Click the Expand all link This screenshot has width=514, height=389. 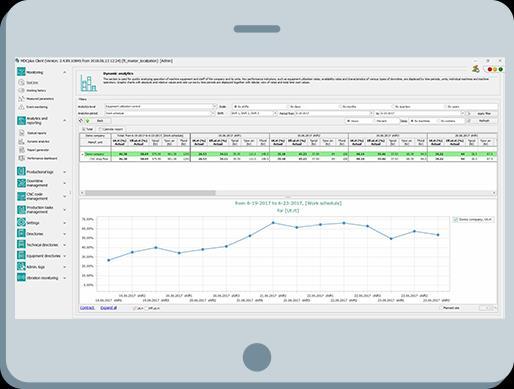click(x=109, y=308)
